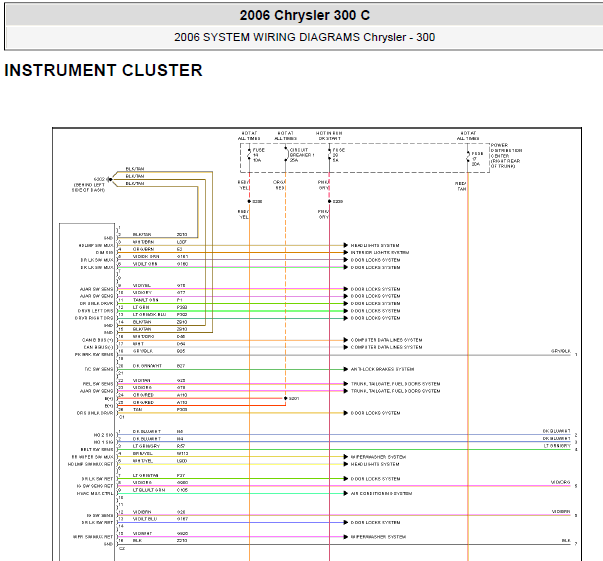Viewport: 603px width, 561px height.
Task: Click the 'C1' connector label
Action: [122, 417]
